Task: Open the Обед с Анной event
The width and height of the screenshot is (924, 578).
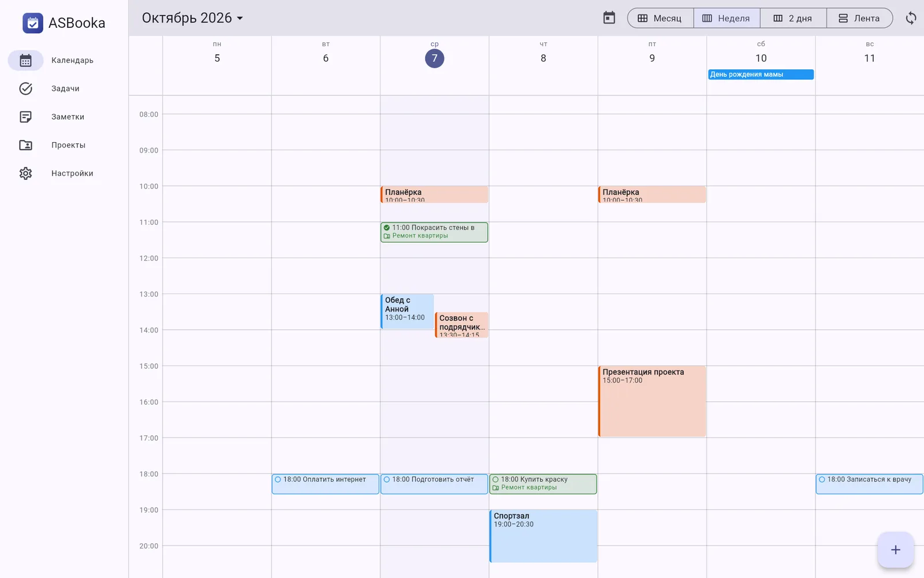Action: tap(407, 312)
